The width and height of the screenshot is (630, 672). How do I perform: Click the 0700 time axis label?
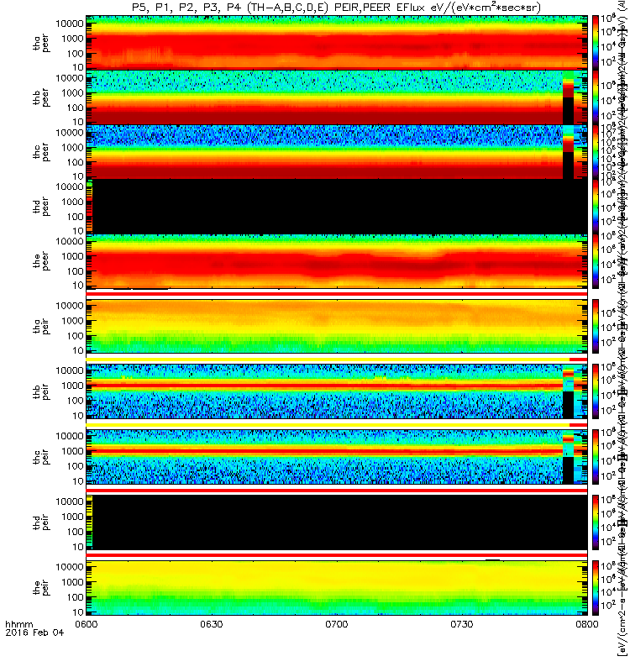coord(337,624)
